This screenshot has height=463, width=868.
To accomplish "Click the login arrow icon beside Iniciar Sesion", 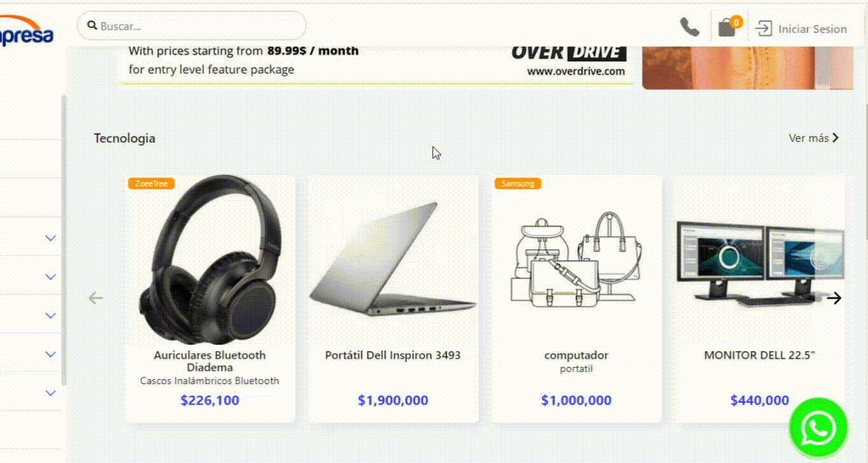I will tap(764, 29).
